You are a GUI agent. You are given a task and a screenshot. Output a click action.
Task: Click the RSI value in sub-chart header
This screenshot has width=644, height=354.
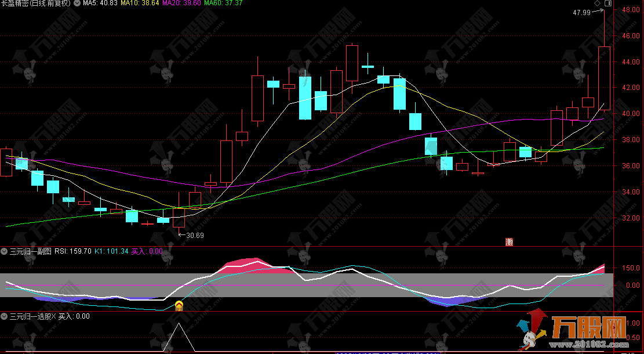[72, 251]
